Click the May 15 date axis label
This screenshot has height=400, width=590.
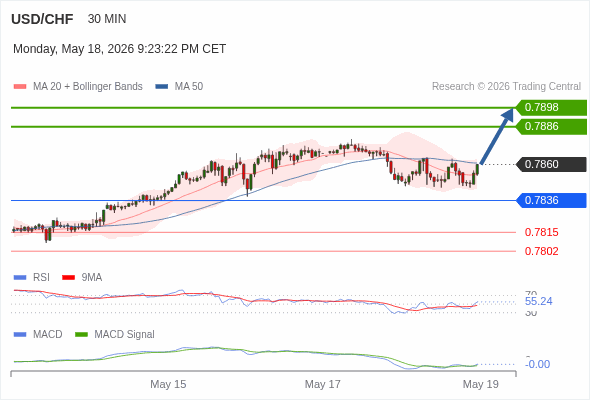pyautogui.click(x=168, y=384)
